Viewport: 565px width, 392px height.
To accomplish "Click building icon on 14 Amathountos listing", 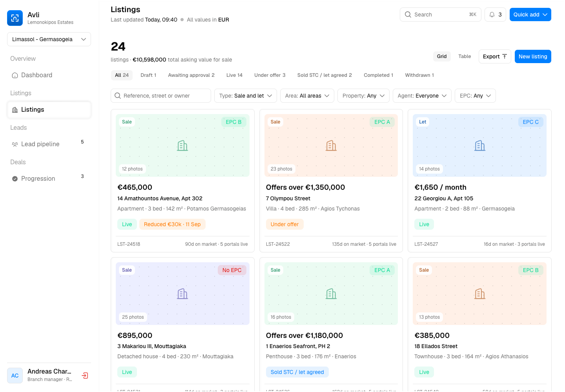I will (x=182, y=145).
